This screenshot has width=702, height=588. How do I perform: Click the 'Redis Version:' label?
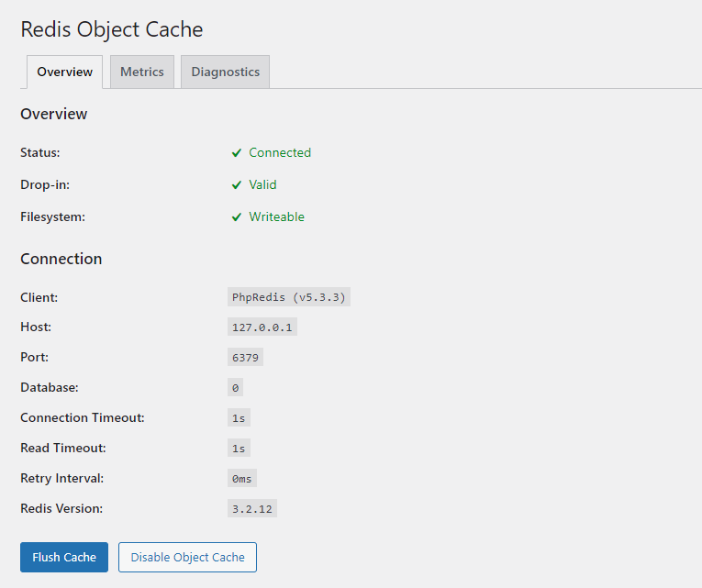pos(61,508)
